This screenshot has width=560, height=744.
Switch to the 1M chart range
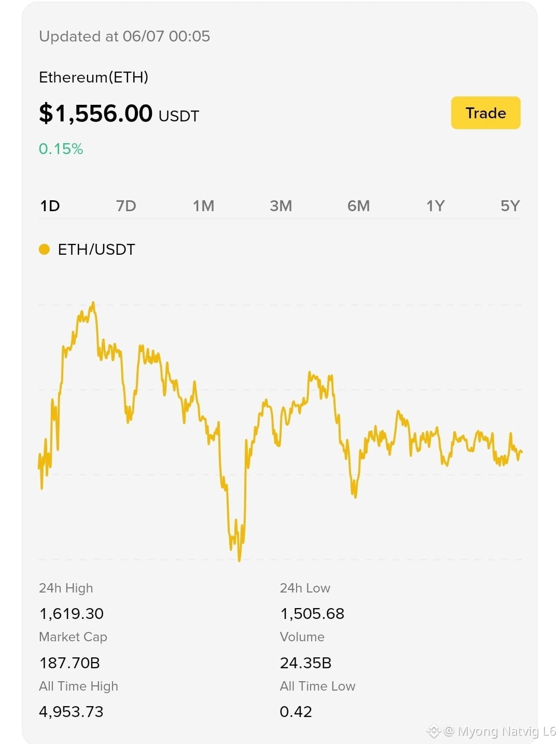click(203, 206)
